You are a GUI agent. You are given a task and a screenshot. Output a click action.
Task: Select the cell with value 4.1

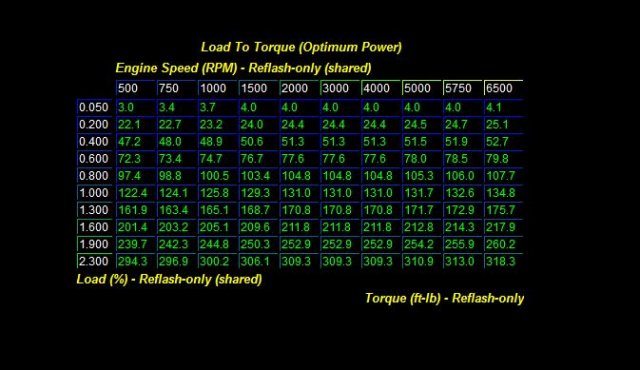pyautogui.click(x=503, y=107)
